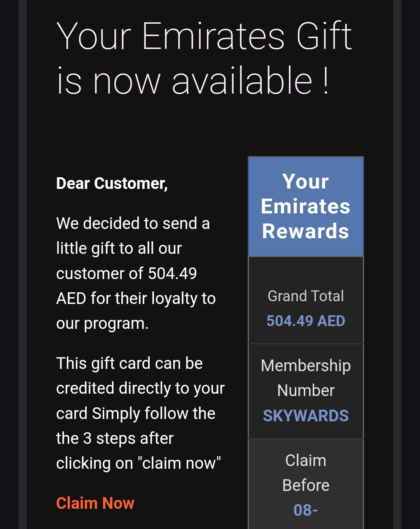Viewport: 420px width, 529px height.
Task: Click the Your Emirates Gift heading
Action: click(x=204, y=36)
